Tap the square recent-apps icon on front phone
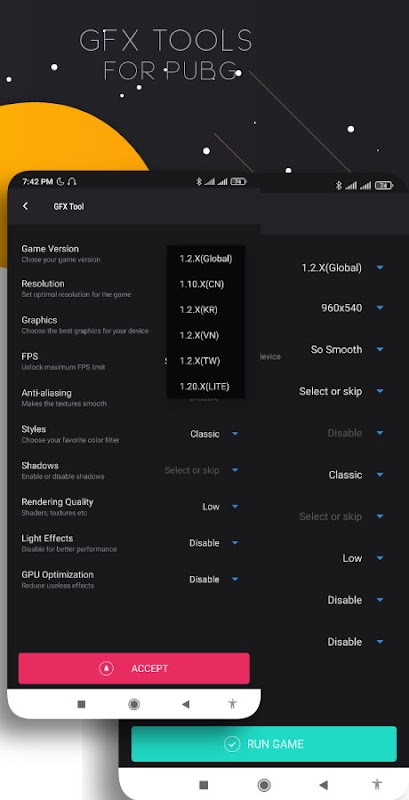Screen dimensions: 409x800 pyautogui.click(x=81, y=704)
